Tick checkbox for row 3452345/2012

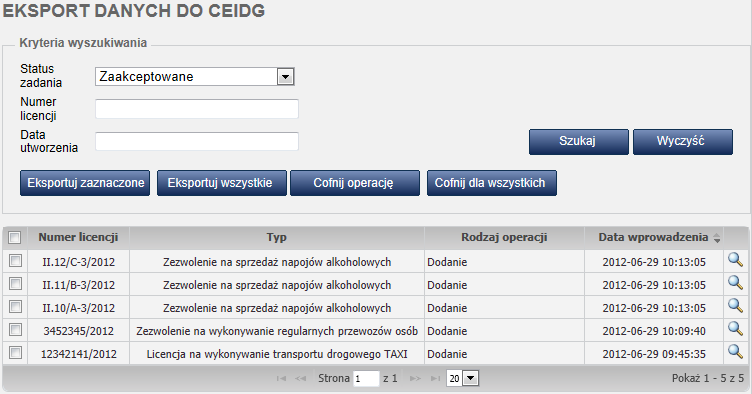(x=15, y=330)
